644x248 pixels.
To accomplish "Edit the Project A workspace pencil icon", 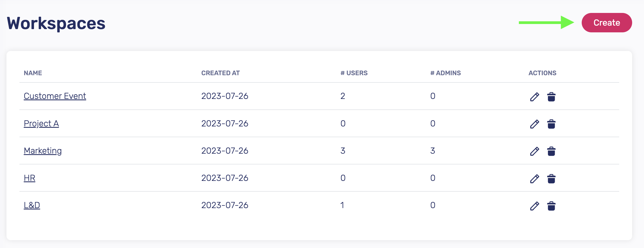I will coord(535,124).
